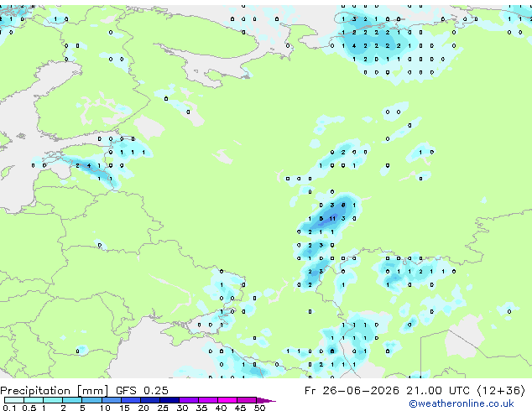Click the above-50 mm legend arrow tip

(266, 400)
